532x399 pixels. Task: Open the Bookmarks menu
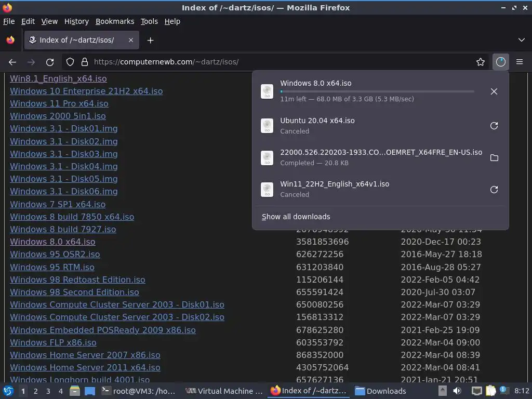[115, 21]
